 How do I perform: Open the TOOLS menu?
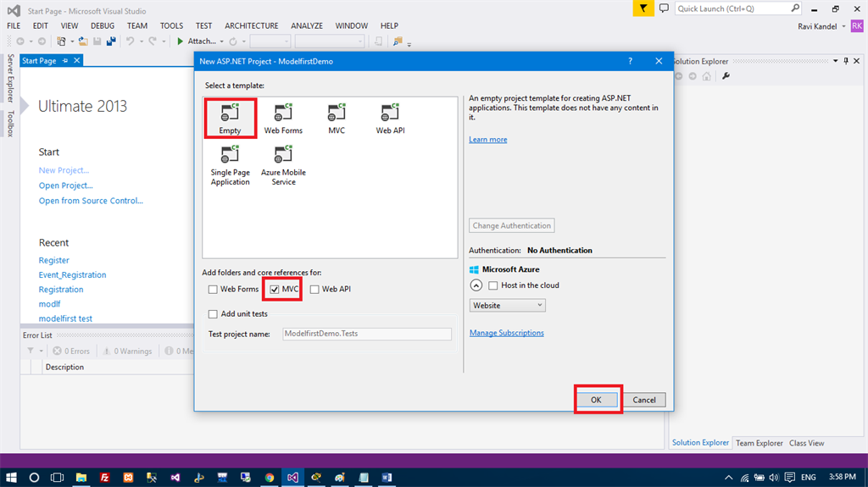tap(171, 26)
